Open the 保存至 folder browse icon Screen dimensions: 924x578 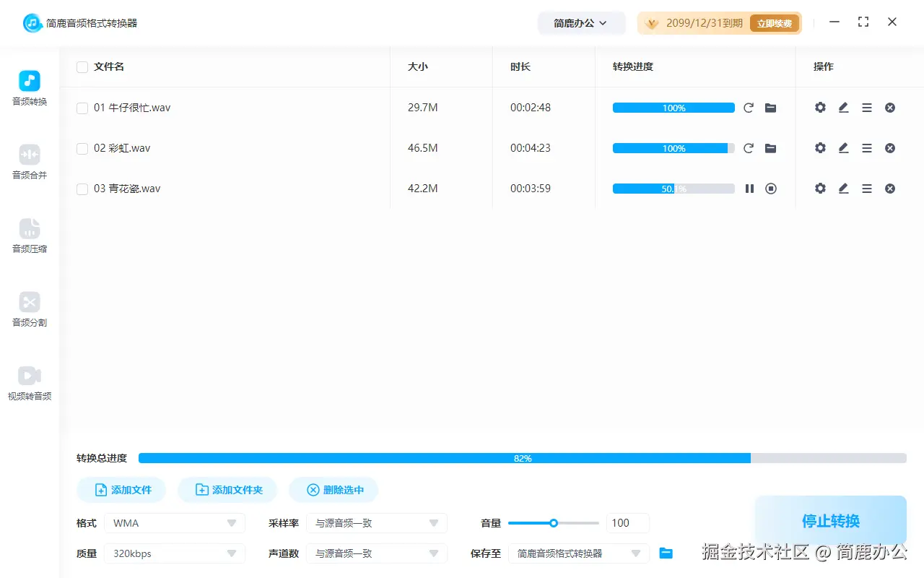coord(666,553)
